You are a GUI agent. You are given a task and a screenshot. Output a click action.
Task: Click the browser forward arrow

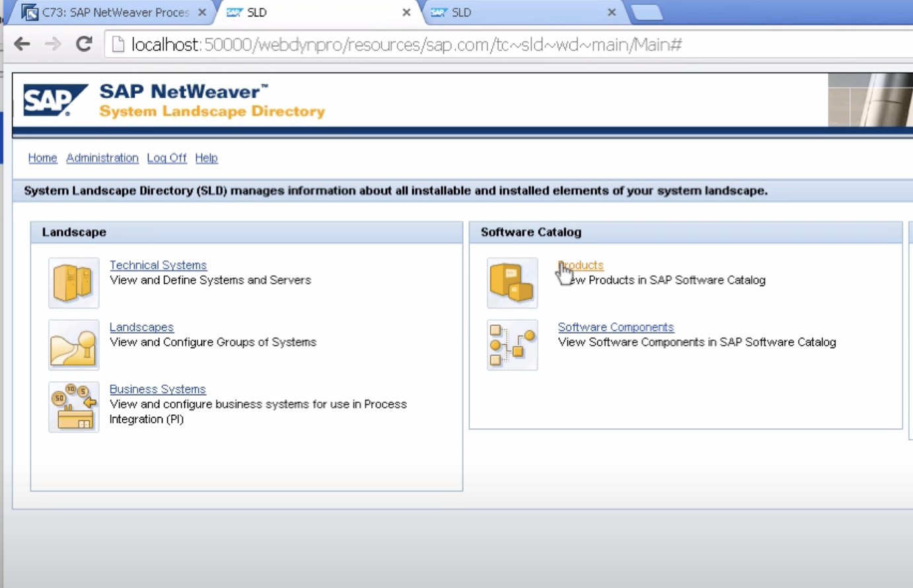point(53,44)
